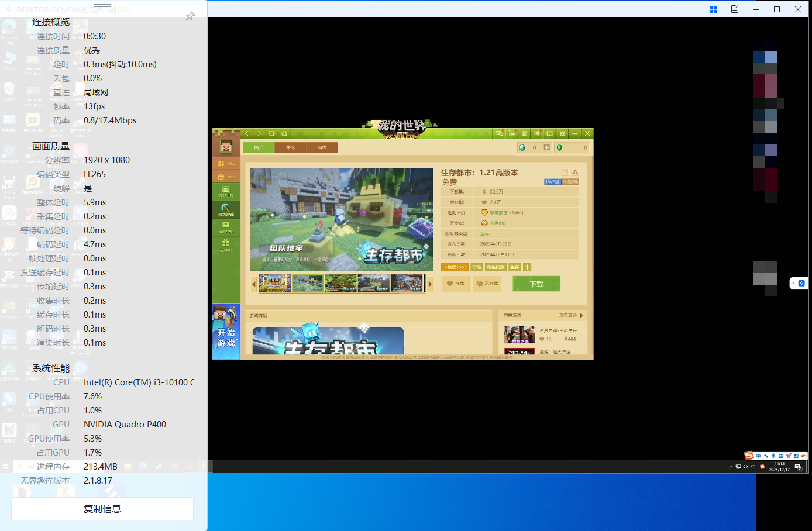The height and width of the screenshot is (531, 812).
Task: Expand 查看更多 for similar games
Action: pyautogui.click(x=570, y=315)
